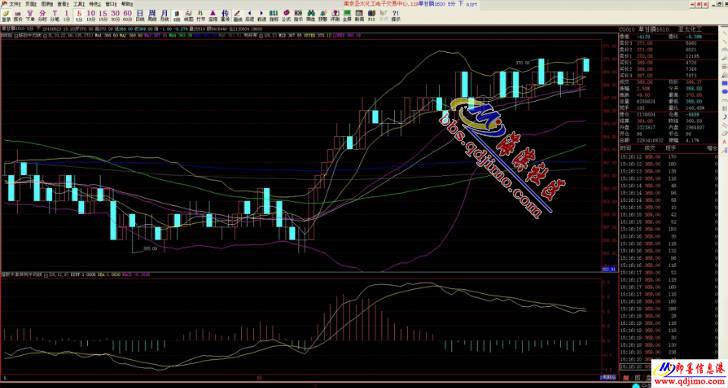Switch chart to daily (日) K-line

(140, 16)
